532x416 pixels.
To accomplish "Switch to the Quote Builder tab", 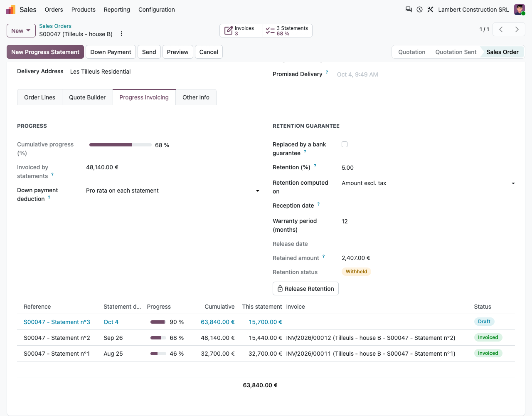I will tap(87, 97).
